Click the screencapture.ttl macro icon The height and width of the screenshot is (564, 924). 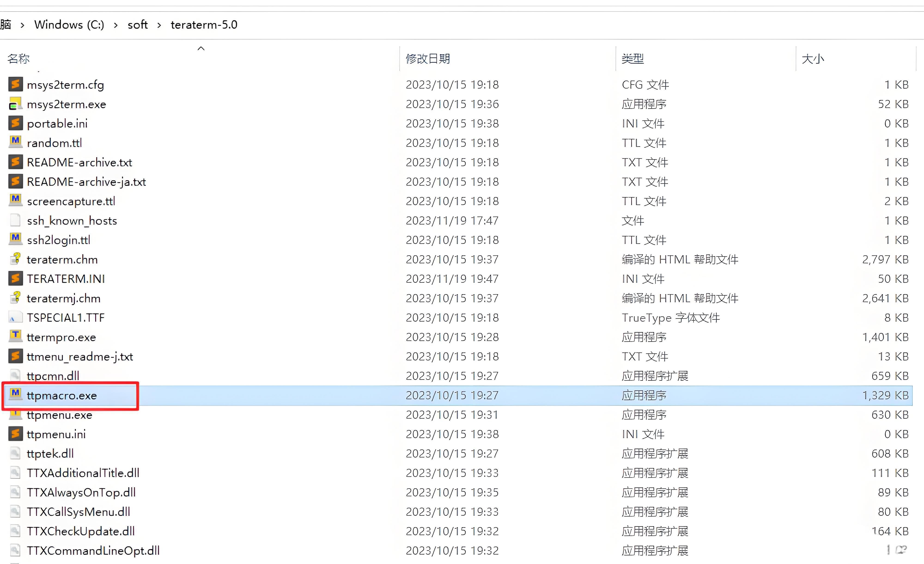[x=15, y=200]
